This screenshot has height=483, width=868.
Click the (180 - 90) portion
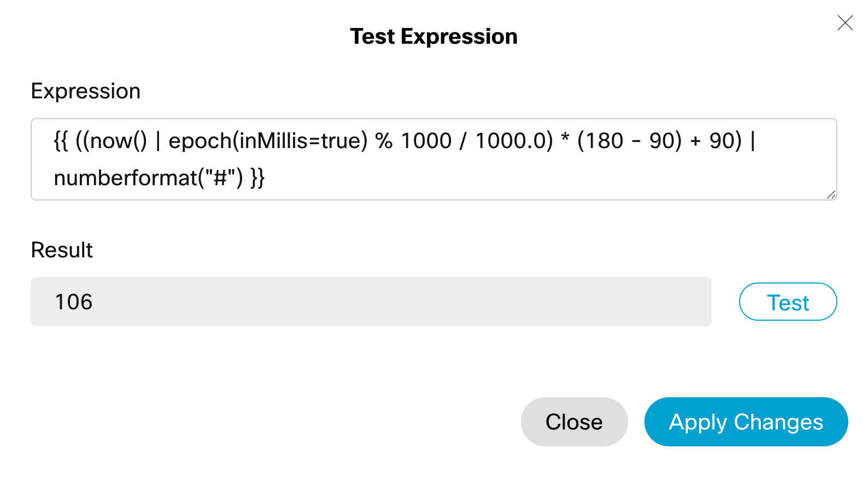point(629,141)
